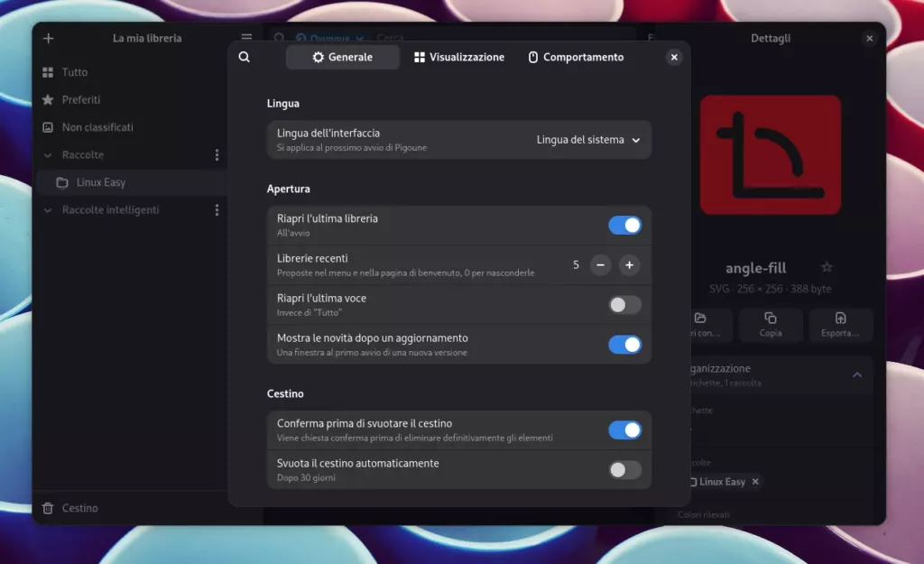Click the angle-fill icon preview thumbnail
The image size is (924, 564).
pos(771,155)
